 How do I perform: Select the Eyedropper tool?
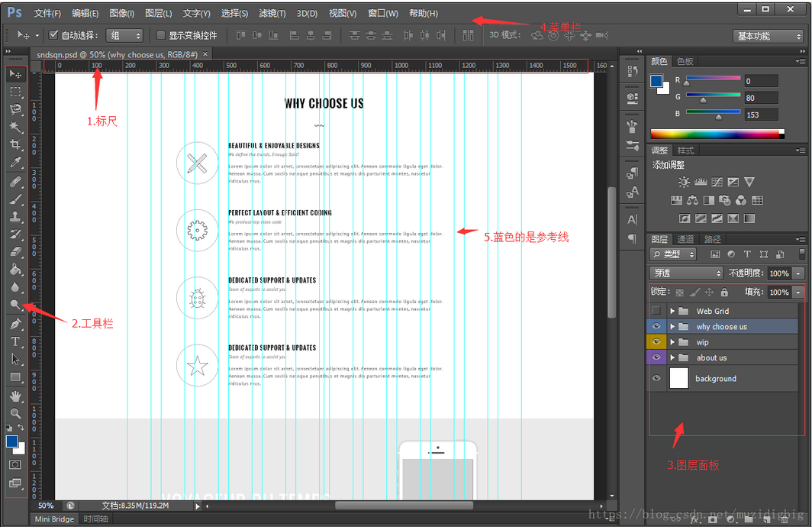pos(15,163)
